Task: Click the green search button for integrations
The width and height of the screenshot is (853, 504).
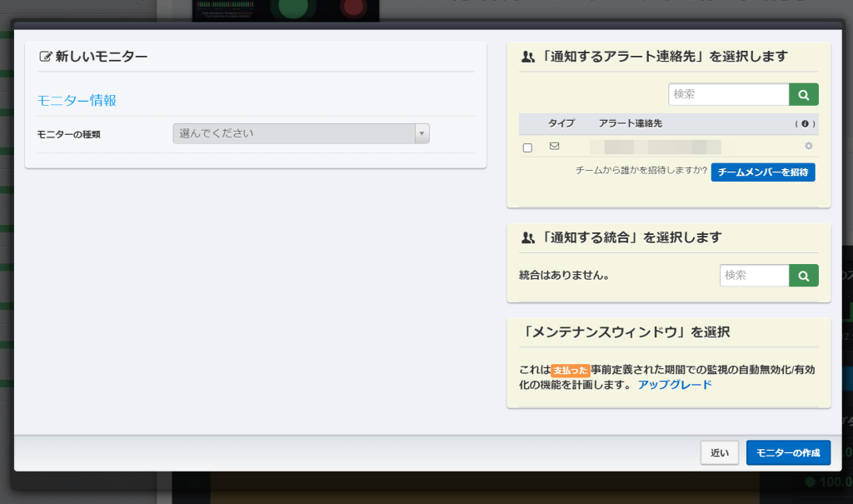Action: point(804,276)
